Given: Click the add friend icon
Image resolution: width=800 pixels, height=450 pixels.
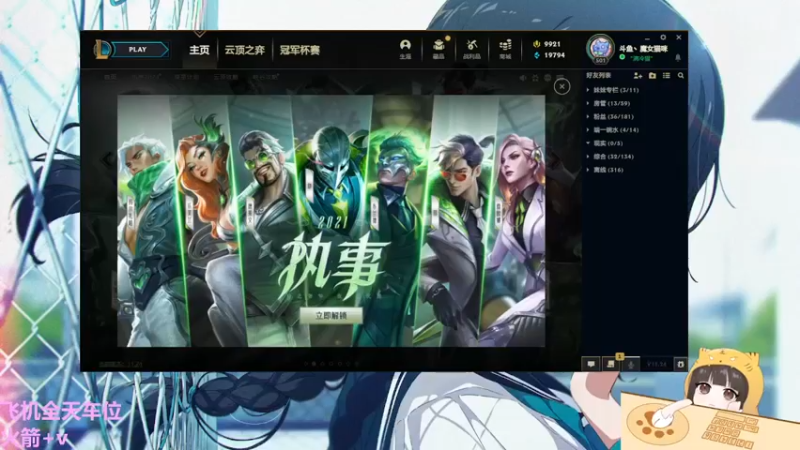Looking at the screenshot, I should (638, 76).
